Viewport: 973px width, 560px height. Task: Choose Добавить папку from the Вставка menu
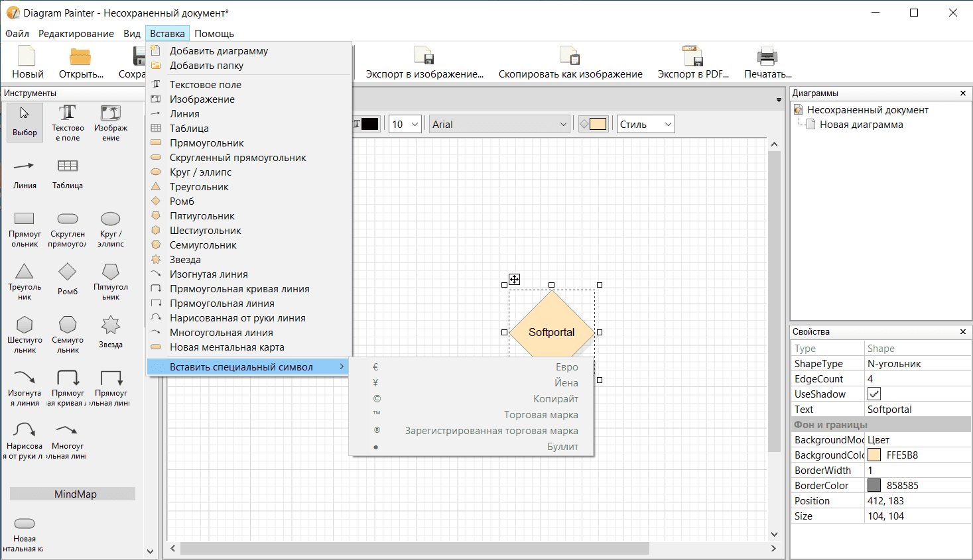pos(249,66)
